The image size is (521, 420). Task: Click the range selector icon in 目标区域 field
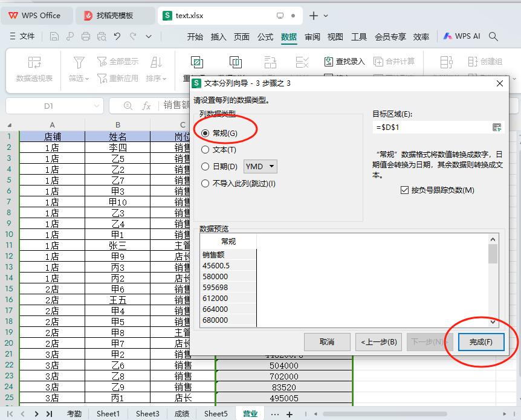497,128
